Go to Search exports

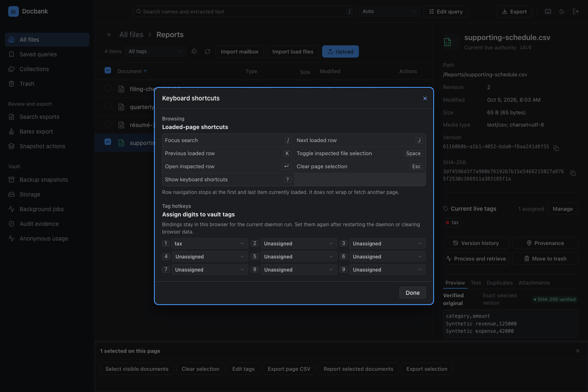pos(47,117)
